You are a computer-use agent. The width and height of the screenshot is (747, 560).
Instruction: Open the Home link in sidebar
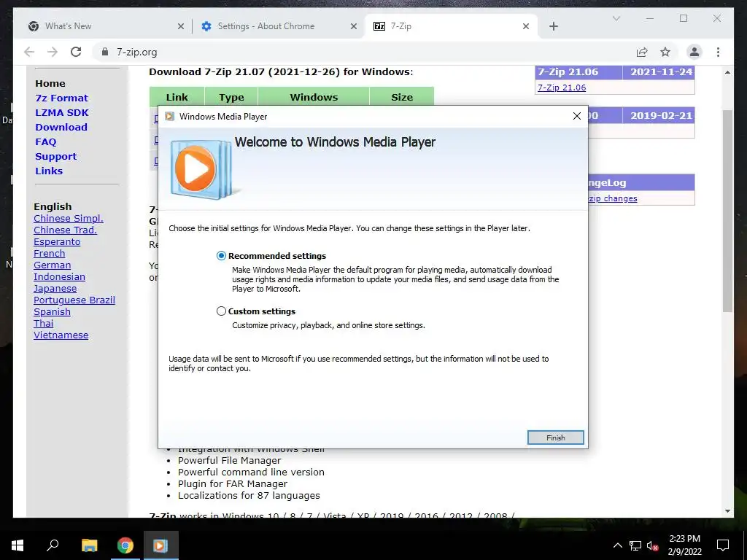50,83
